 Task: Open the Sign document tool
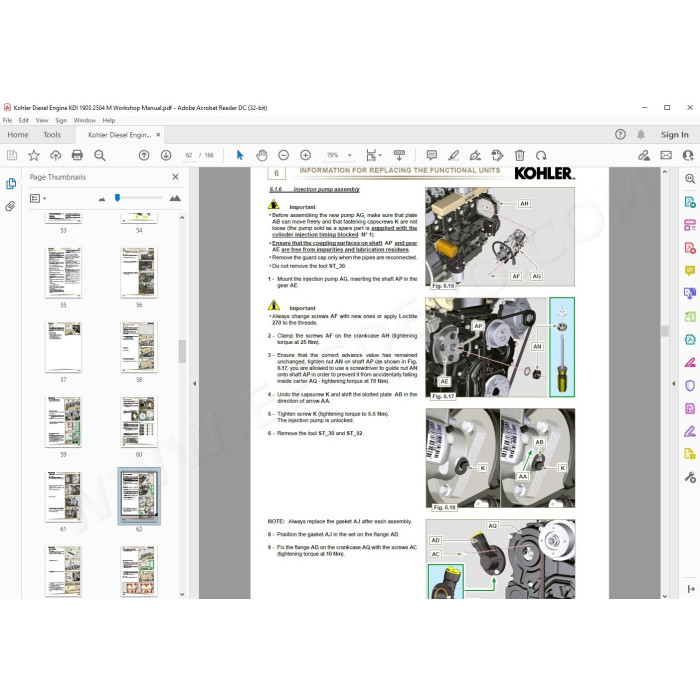tap(475, 155)
